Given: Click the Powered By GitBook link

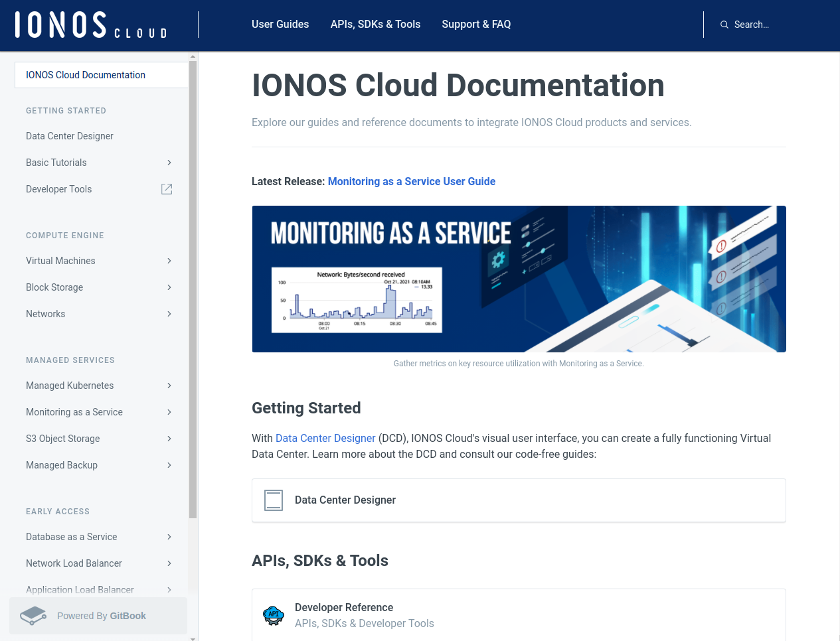Looking at the screenshot, I should (x=98, y=616).
